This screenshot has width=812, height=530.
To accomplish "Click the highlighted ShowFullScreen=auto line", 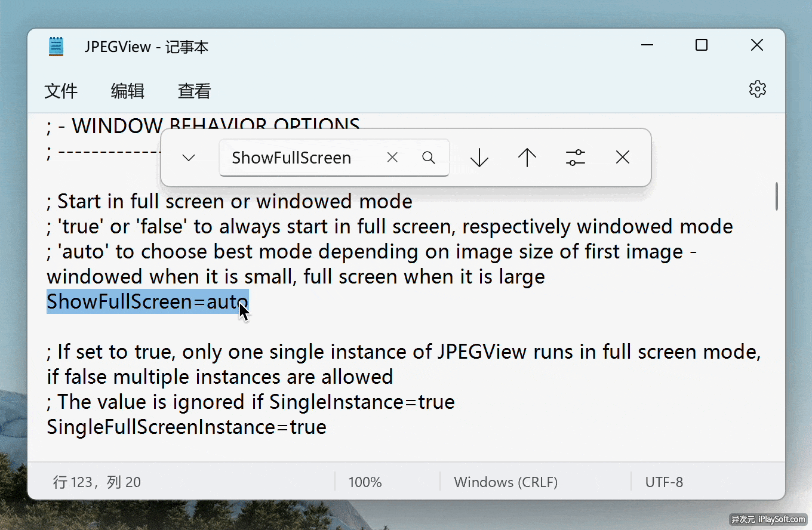I will point(147,301).
